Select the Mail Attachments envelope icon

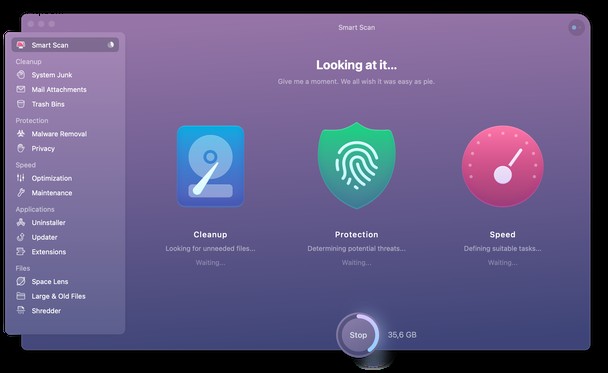[x=21, y=89]
